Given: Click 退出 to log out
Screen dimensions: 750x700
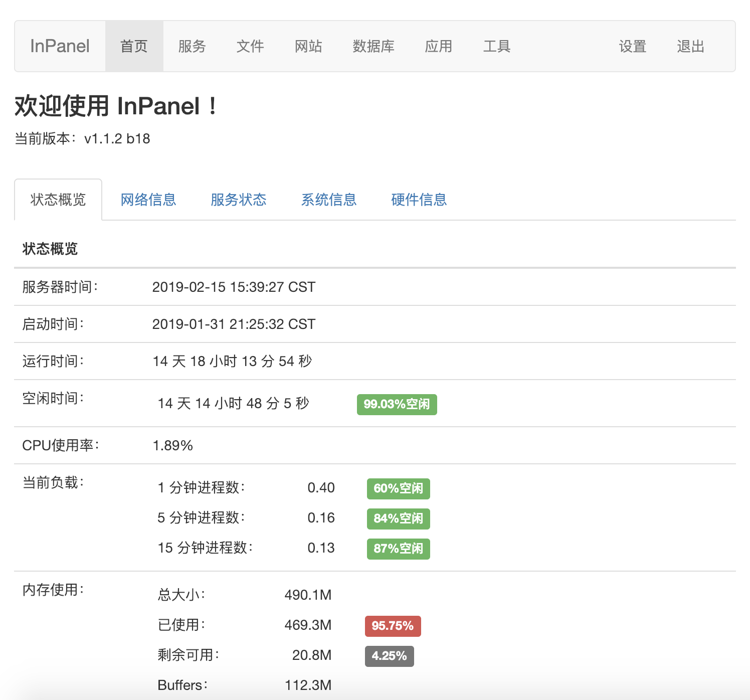Looking at the screenshot, I should click(x=690, y=46).
